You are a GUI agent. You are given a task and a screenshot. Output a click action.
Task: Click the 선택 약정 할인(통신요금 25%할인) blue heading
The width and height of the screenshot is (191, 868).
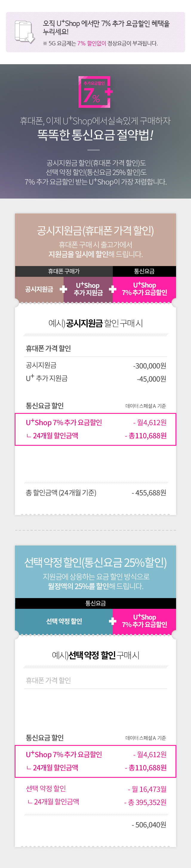(x=95, y=562)
